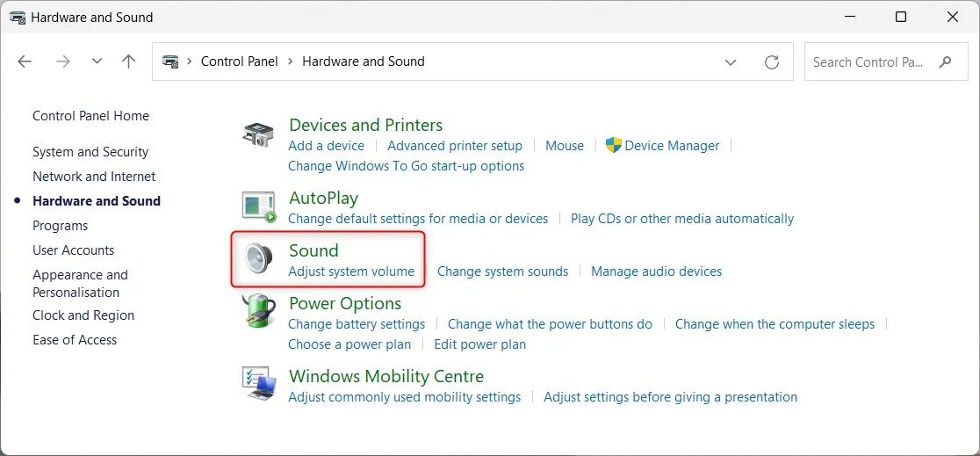
Task: Click Change system sounds
Action: pyautogui.click(x=502, y=271)
